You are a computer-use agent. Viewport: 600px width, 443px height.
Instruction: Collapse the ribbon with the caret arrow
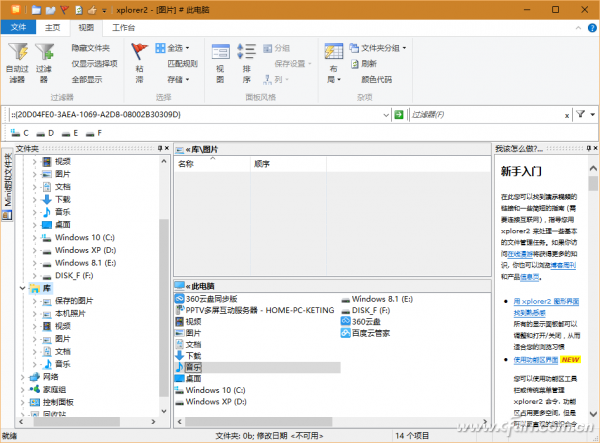(578, 28)
